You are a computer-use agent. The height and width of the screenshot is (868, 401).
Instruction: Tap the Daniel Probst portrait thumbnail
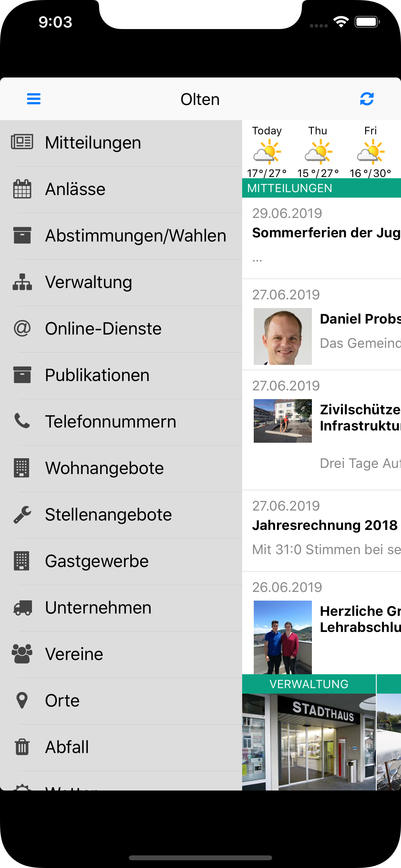[x=283, y=336]
